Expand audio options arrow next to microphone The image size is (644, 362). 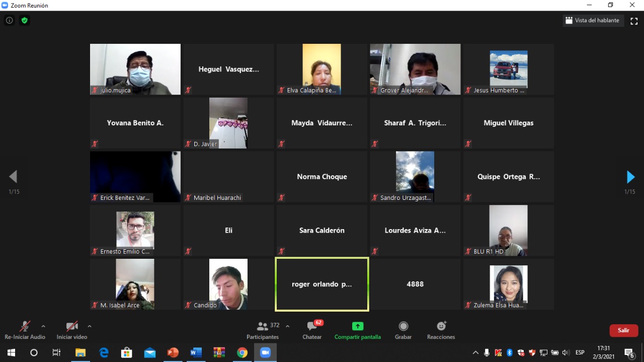click(43, 326)
